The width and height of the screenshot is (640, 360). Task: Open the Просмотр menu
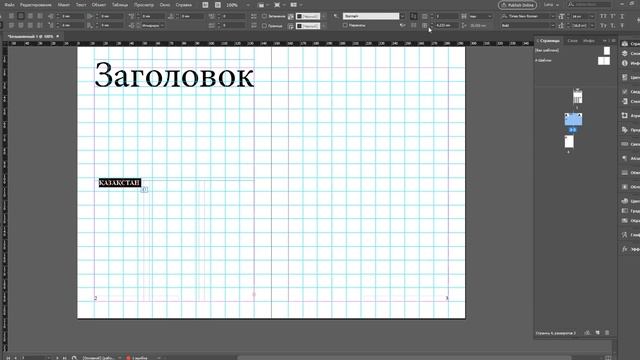point(144,5)
